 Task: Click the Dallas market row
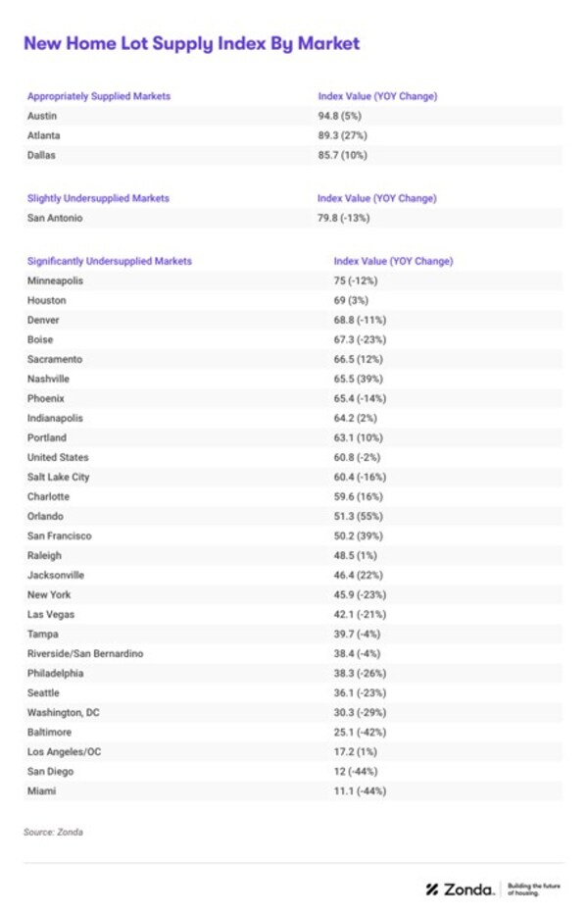click(x=292, y=155)
